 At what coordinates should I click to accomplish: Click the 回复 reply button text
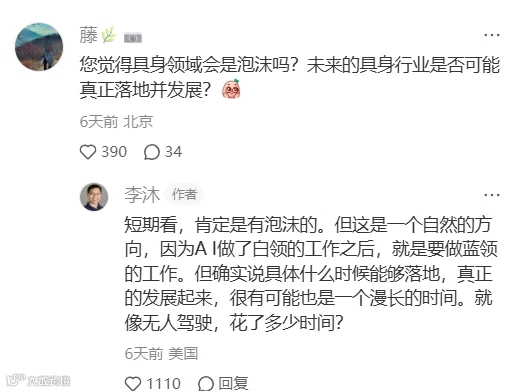233,384
